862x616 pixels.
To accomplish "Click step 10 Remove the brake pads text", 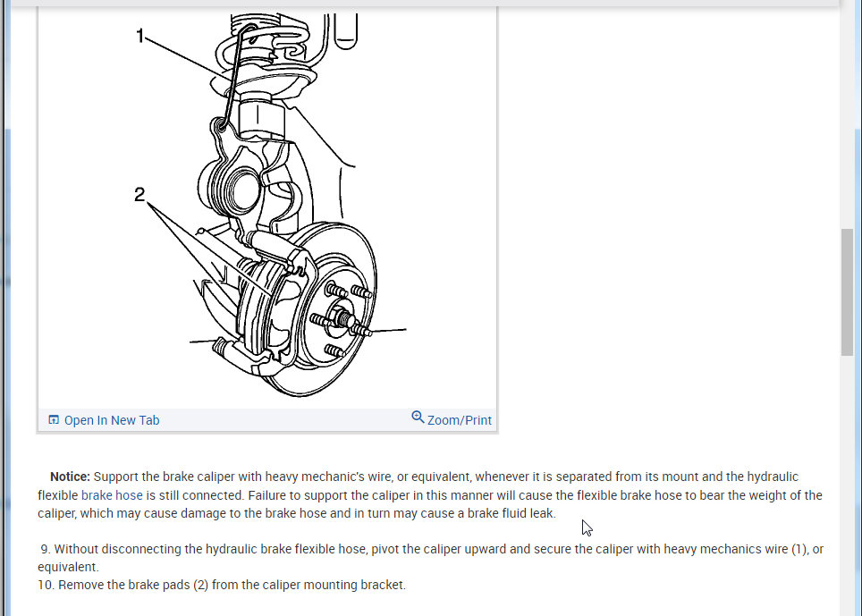I will tap(222, 585).
